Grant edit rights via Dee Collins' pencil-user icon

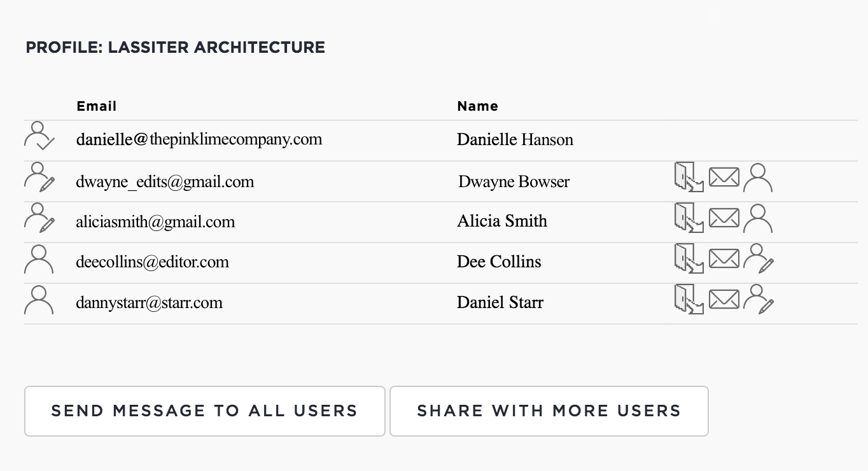pyautogui.click(x=759, y=259)
